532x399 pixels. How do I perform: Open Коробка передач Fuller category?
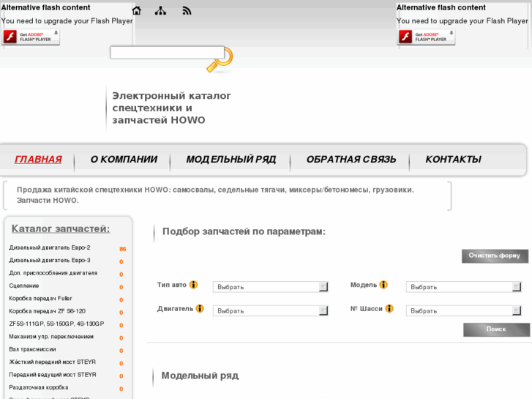(41, 299)
